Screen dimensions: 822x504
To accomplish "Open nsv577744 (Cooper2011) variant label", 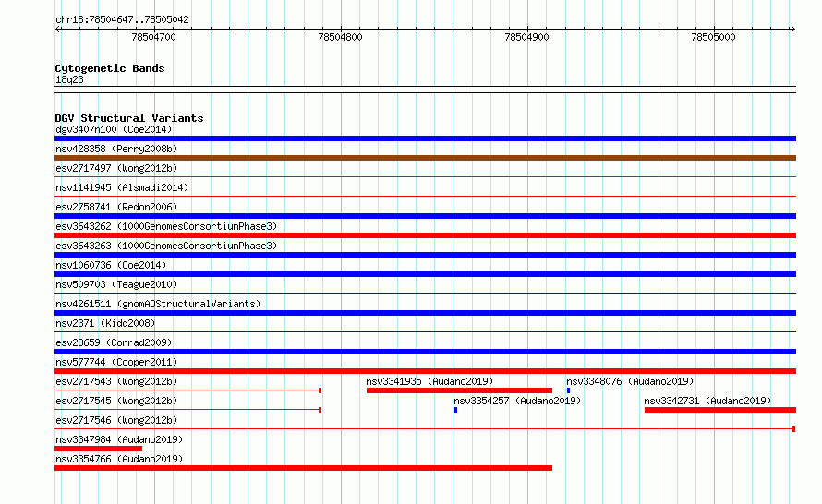I will [x=116, y=362].
